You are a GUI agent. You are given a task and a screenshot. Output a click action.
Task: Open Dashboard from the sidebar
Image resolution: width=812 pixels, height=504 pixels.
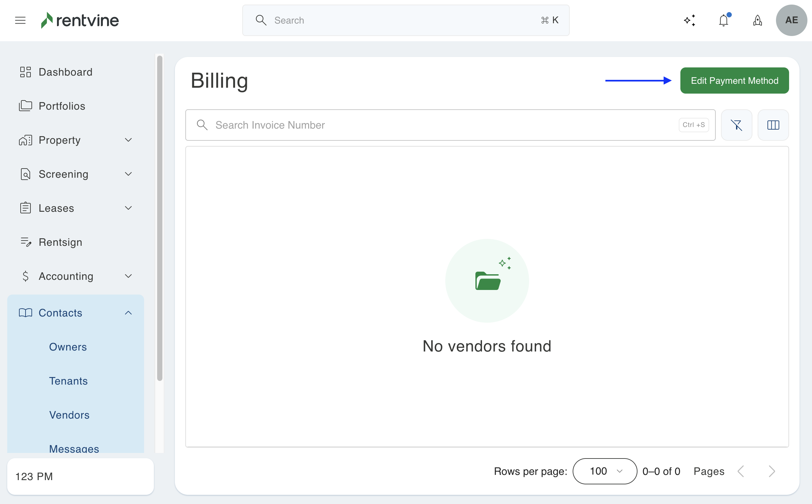65,72
